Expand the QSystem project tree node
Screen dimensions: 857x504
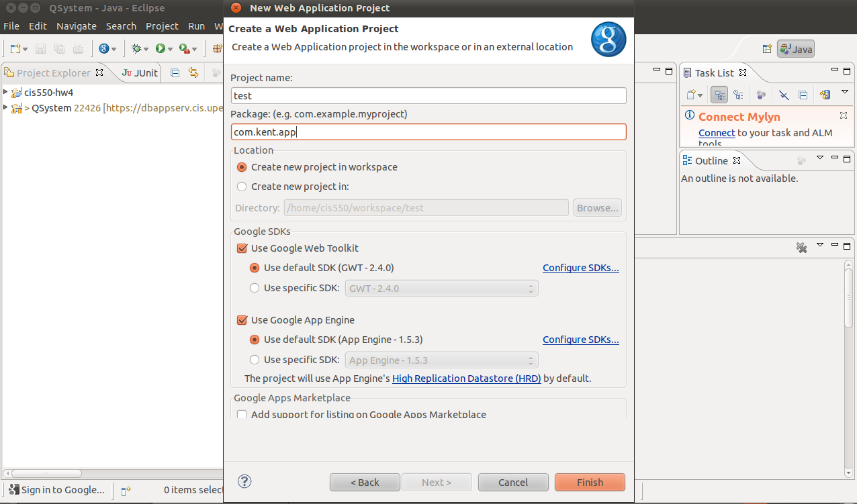coord(5,107)
